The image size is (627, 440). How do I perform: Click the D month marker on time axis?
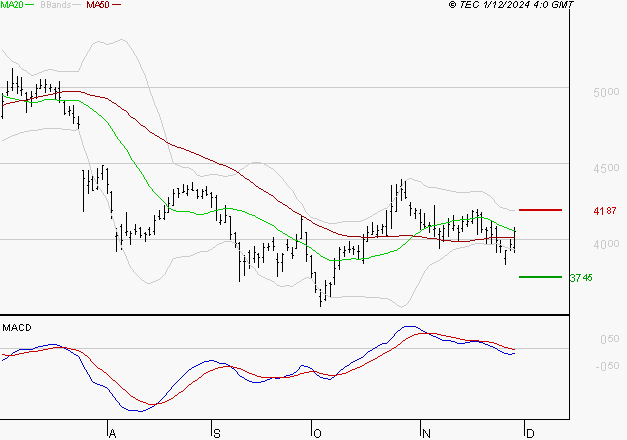point(530,434)
